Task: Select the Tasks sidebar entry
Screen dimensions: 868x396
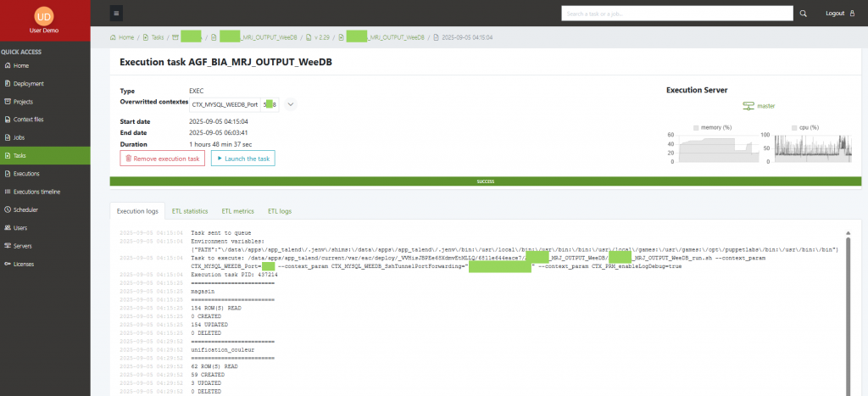Action: click(45, 156)
